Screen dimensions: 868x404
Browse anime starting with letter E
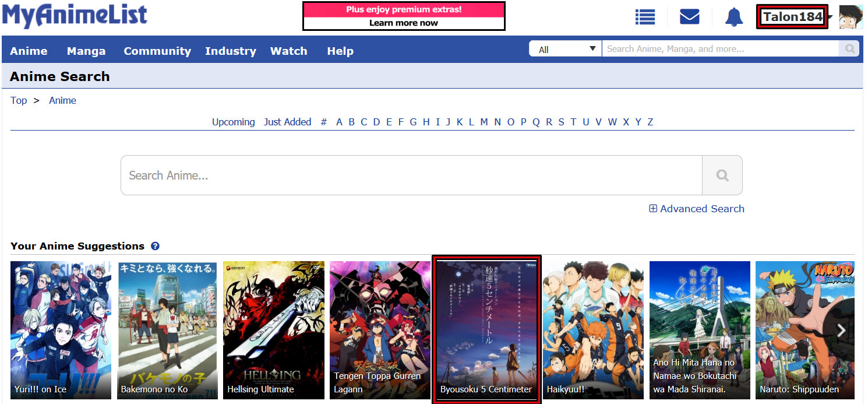(389, 122)
